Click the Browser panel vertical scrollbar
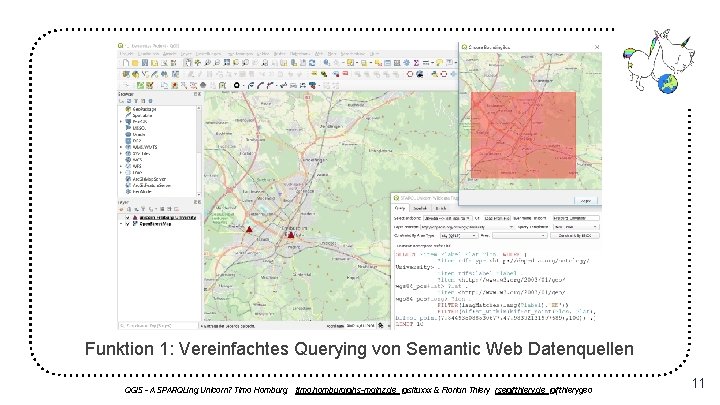 [198, 150]
